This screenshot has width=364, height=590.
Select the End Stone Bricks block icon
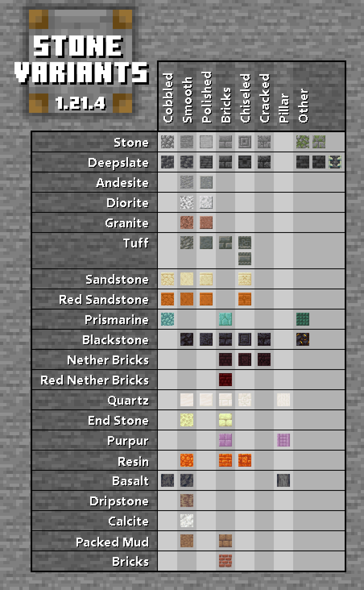coord(225,420)
